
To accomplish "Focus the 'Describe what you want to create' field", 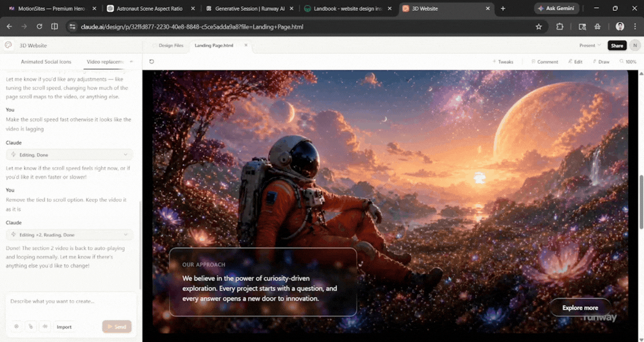I will pyautogui.click(x=70, y=301).
